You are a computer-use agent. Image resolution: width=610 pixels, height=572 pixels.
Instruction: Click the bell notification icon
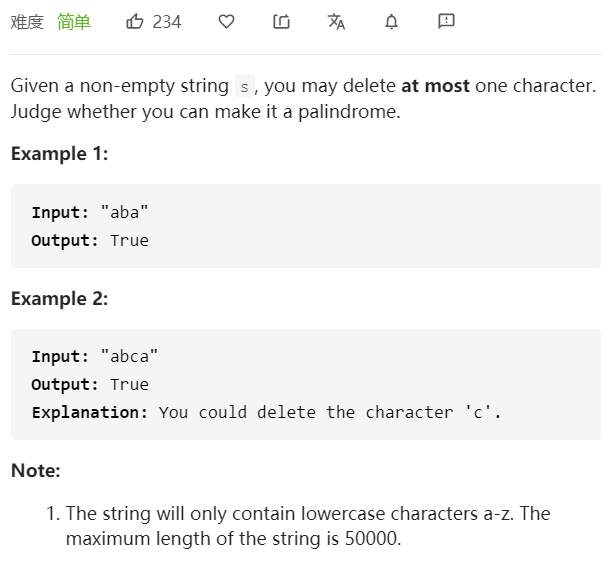click(x=391, y=21)
